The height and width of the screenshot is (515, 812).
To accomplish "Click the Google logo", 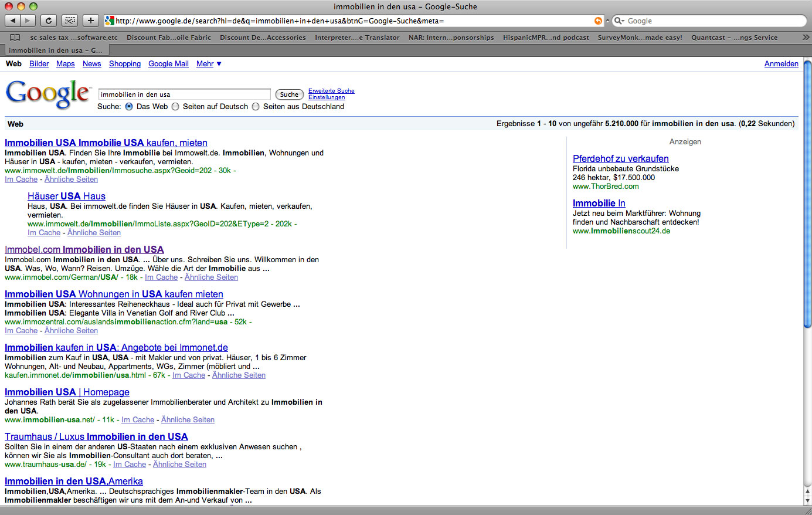I will 48,94.
